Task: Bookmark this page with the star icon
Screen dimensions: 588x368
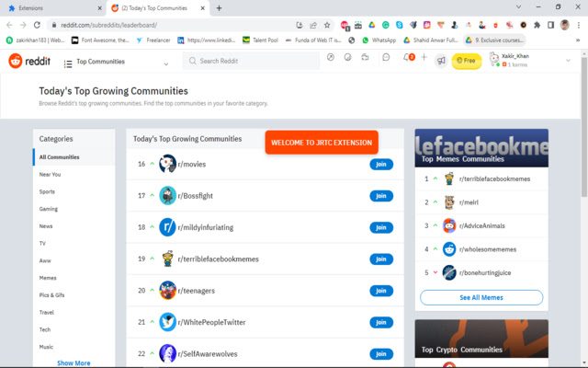Action: 327,25
